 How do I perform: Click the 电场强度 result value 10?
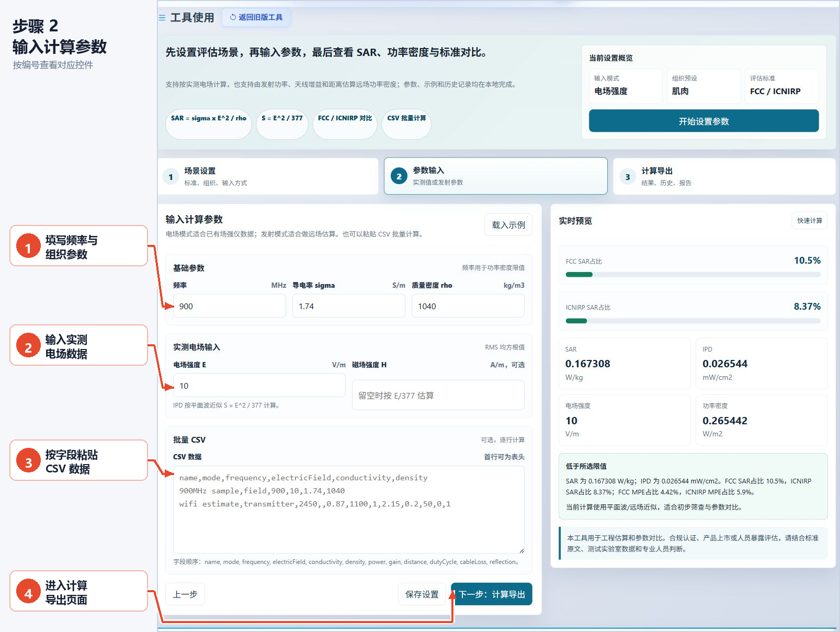(571, 421)
